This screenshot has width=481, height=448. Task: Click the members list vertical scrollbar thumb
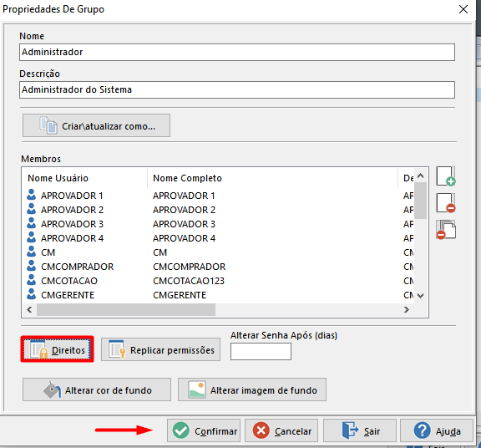[421, 201]
